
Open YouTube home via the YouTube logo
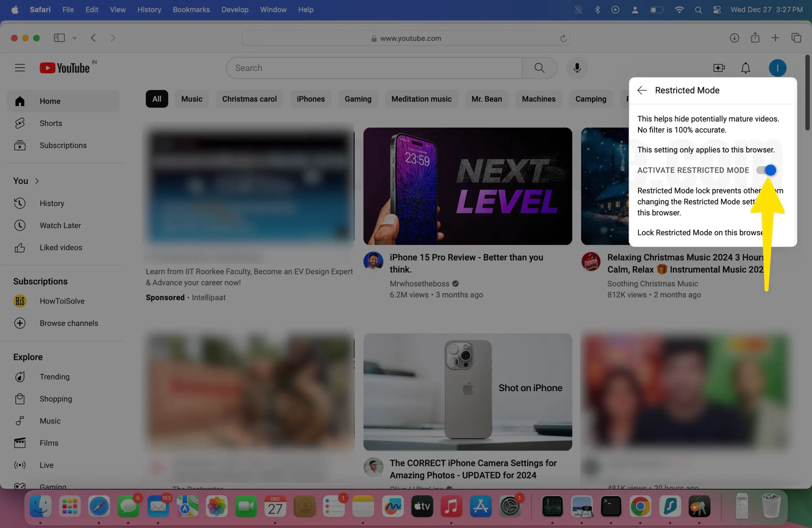click(x=67, y=68)
